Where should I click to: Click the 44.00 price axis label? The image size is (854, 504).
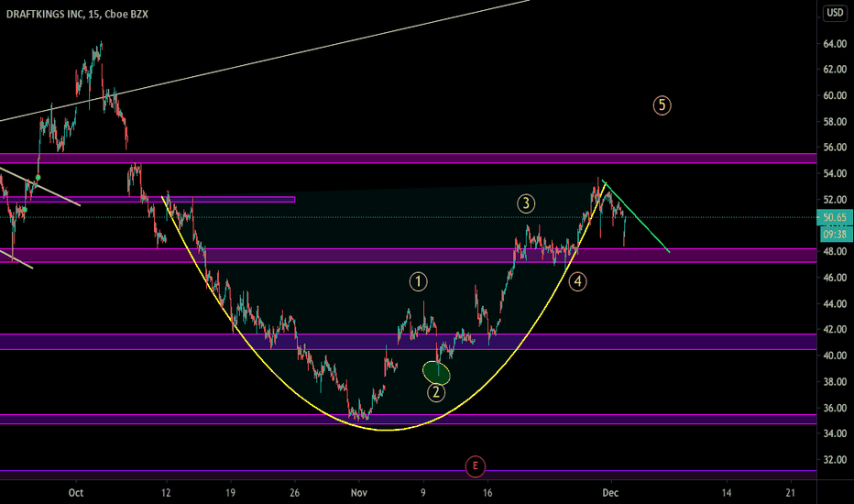[x=835, y=303]
